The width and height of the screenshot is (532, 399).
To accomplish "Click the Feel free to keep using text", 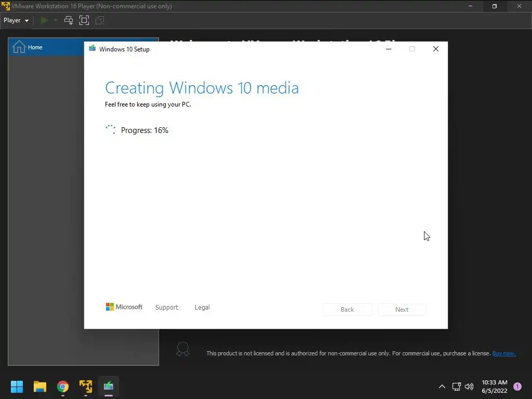I will click(148, 104).
